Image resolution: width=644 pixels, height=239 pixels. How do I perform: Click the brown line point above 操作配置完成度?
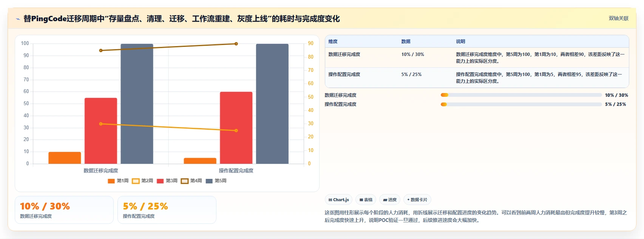tap(236, 44)
